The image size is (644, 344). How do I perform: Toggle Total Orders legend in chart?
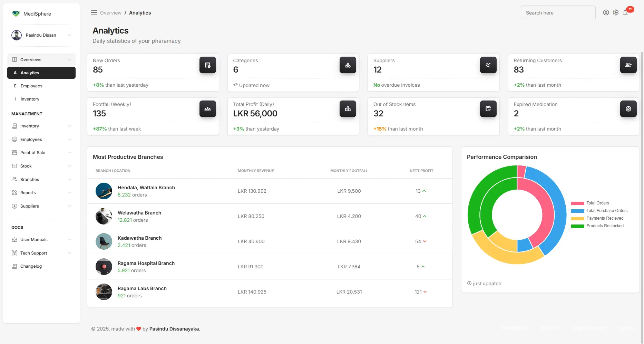(x=597, y=203)
